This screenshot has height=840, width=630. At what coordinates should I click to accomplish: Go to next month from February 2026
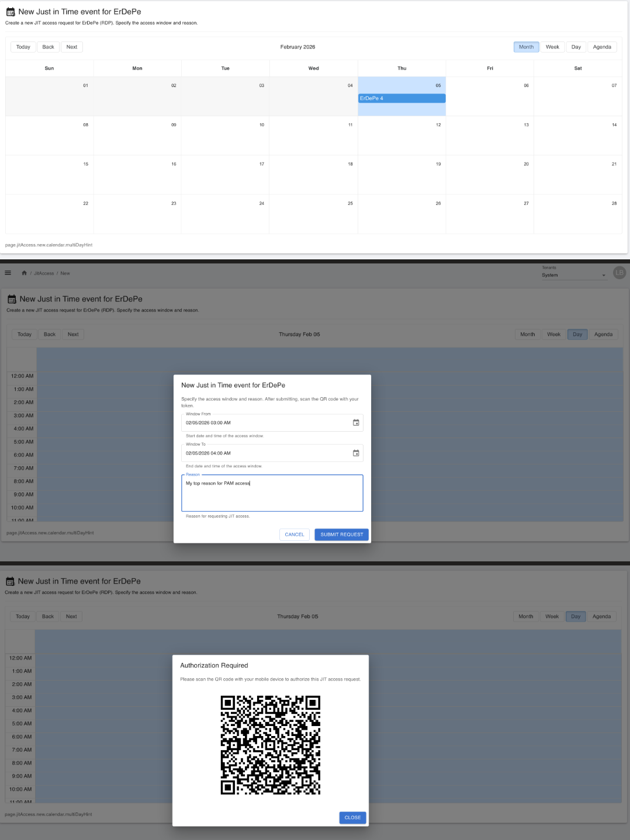pos(72,47)
